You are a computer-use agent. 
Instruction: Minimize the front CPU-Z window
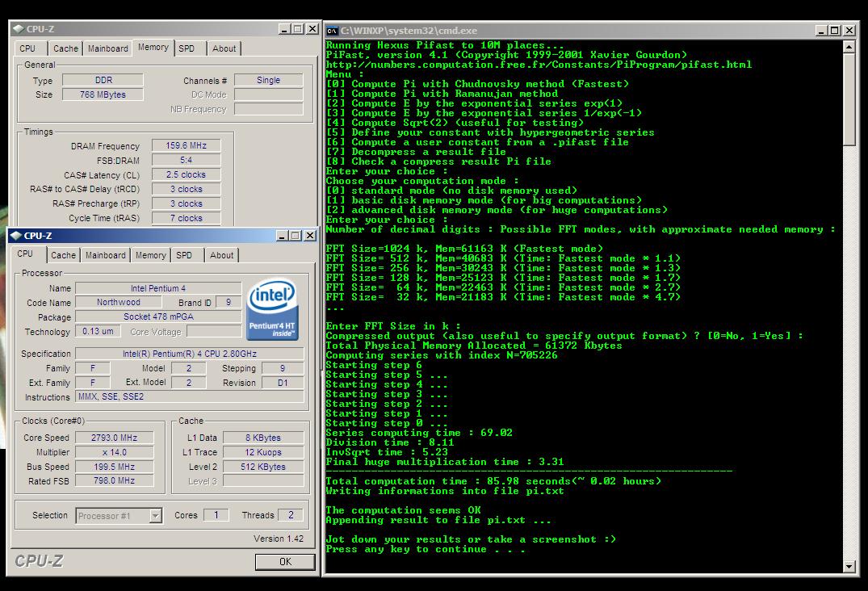pyautogui.click(x=283, y=236)
